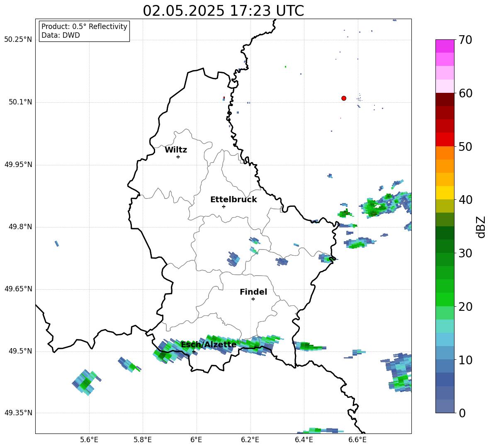491x448 pixels.
Task: Click the Wiltz city label
Action: tap(176, 150)
